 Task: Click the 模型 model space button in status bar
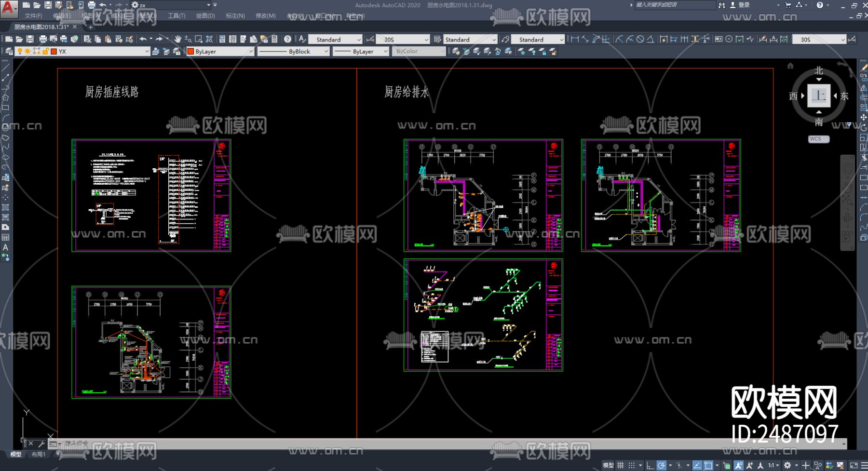click(x=608, y=465)
